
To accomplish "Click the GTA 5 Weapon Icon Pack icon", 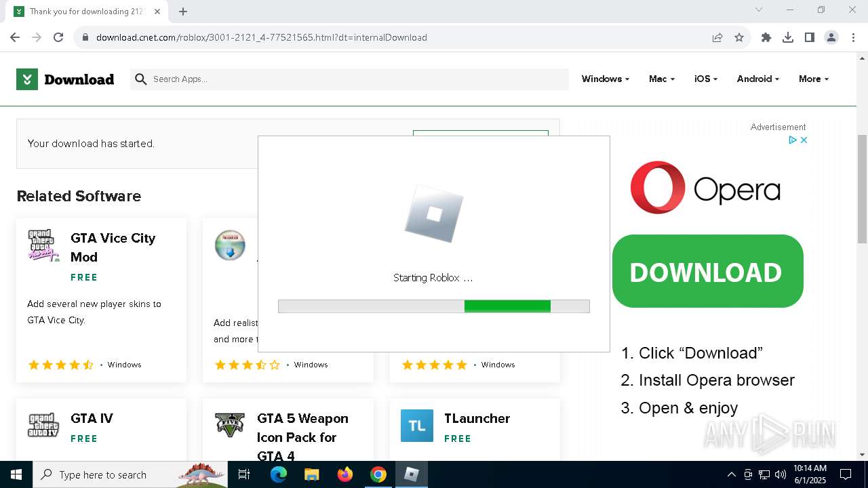I will pos(230,426).
